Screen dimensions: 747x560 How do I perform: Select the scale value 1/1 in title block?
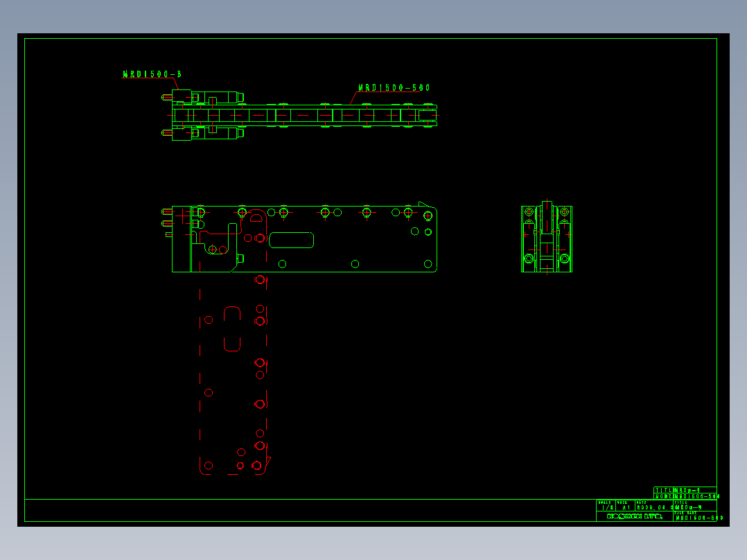[608, 508]
